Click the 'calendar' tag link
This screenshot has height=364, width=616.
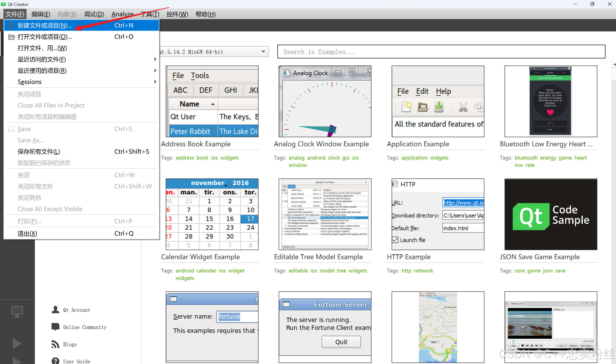point(206,271)
